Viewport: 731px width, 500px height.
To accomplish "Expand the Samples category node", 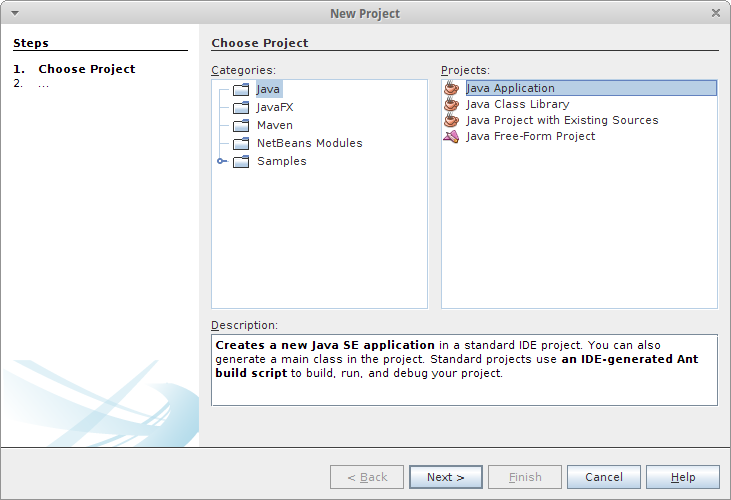I will tap(221, 161).
